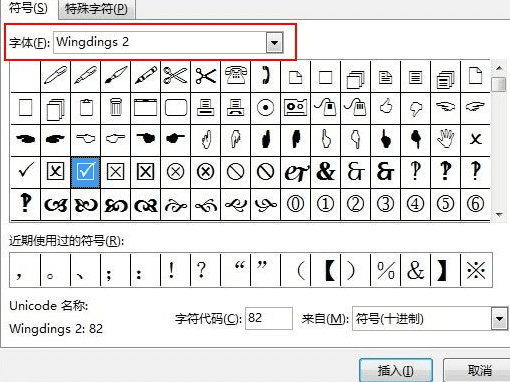Screen dimensions: 510x382
Task: Pick the circled number 6 symbol
Action: [476, 204]
